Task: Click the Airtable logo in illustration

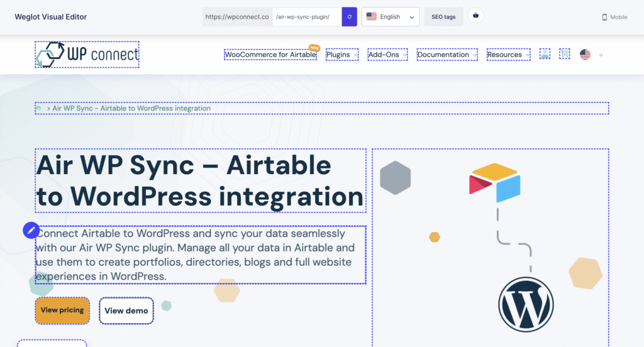Action: (x=494, y=183)
